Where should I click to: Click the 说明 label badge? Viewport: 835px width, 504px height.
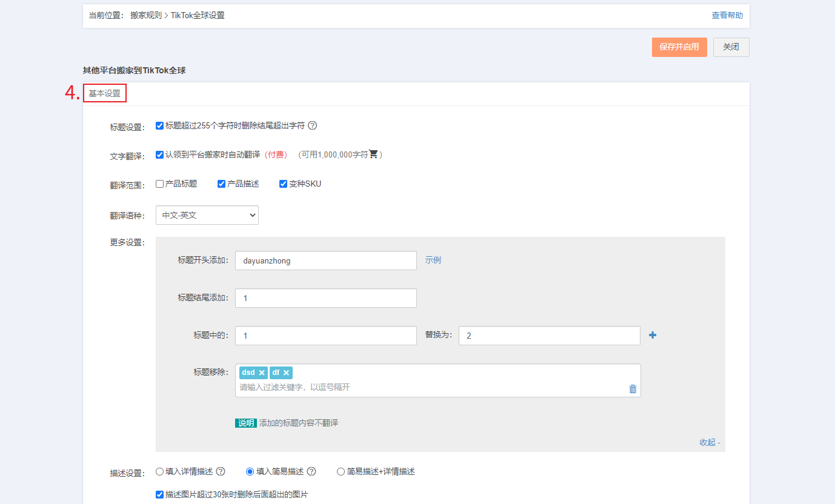(246, 423)
